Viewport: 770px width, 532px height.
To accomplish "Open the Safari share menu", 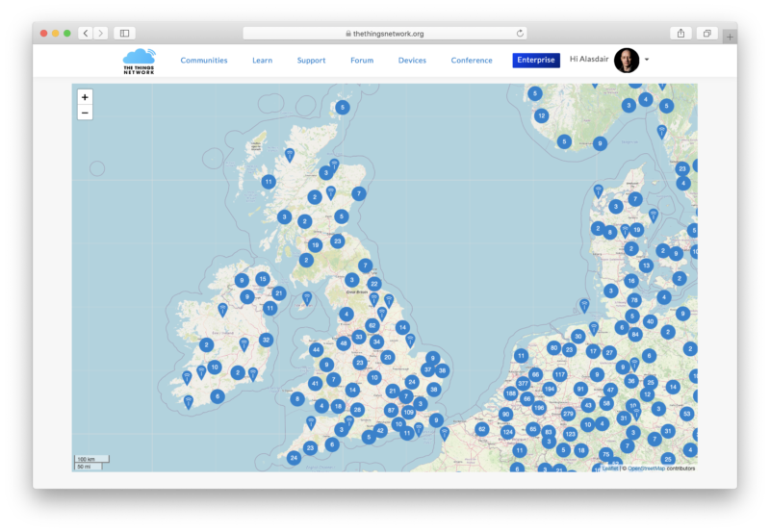I will click(x=680, y=33).
